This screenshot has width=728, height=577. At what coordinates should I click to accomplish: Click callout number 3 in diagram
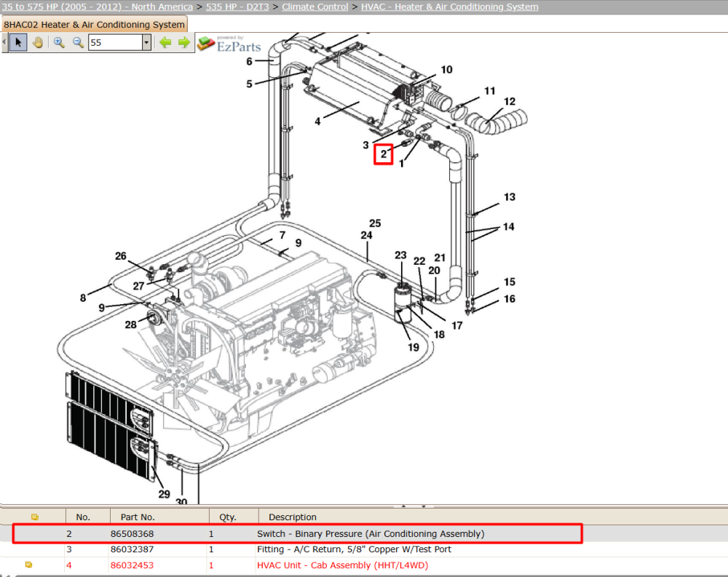pos(366,146)
